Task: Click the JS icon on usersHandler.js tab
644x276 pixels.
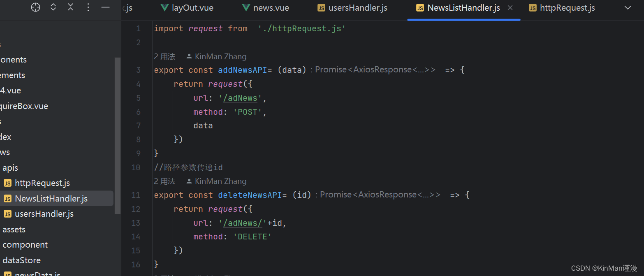Action: tap(322, 8)
